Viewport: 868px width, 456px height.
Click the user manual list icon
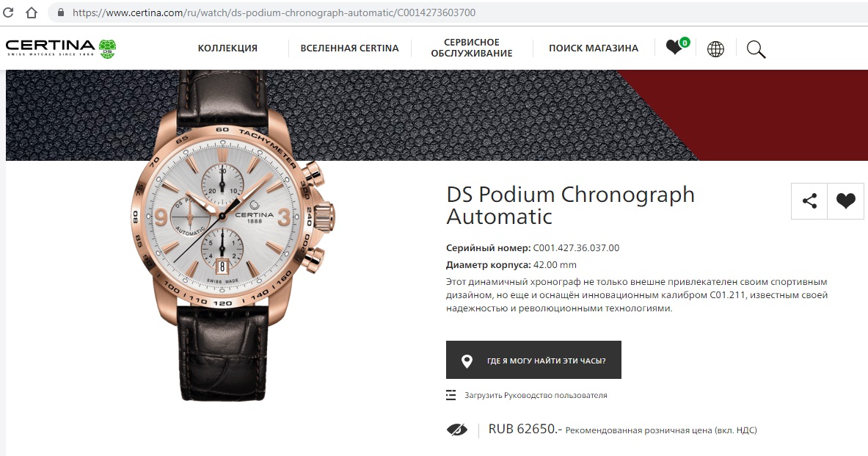(x=451, y=394)
